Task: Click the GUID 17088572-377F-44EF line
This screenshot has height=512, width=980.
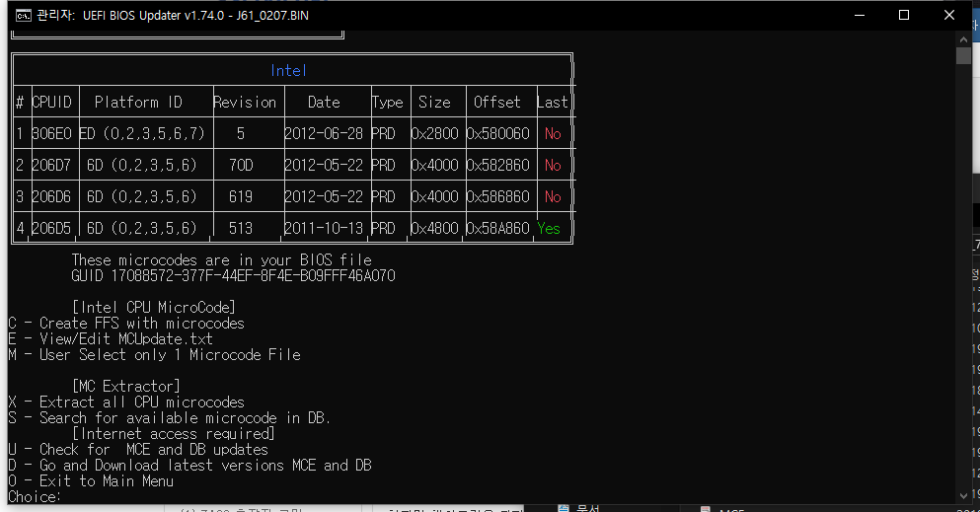Action: [x=233, y=276]
